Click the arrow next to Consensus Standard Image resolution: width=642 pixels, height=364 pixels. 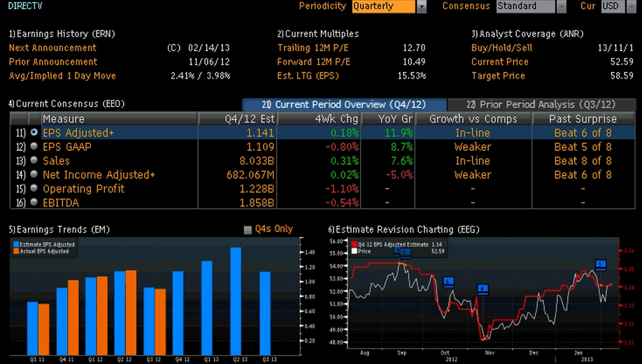pos(562,6)
